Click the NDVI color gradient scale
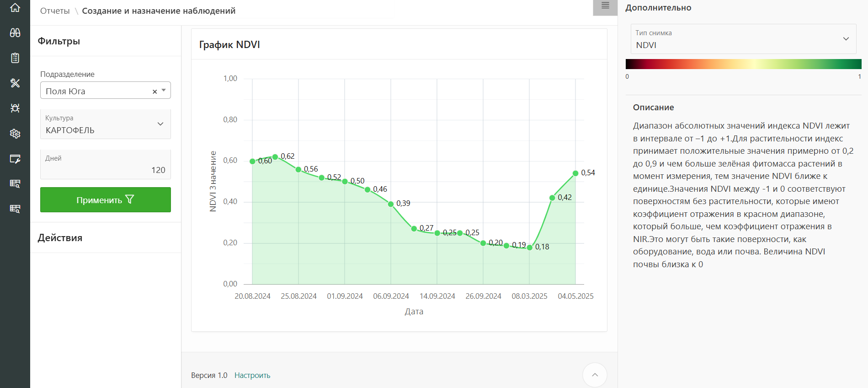This screenshot has width=868, height=388. 743,64
